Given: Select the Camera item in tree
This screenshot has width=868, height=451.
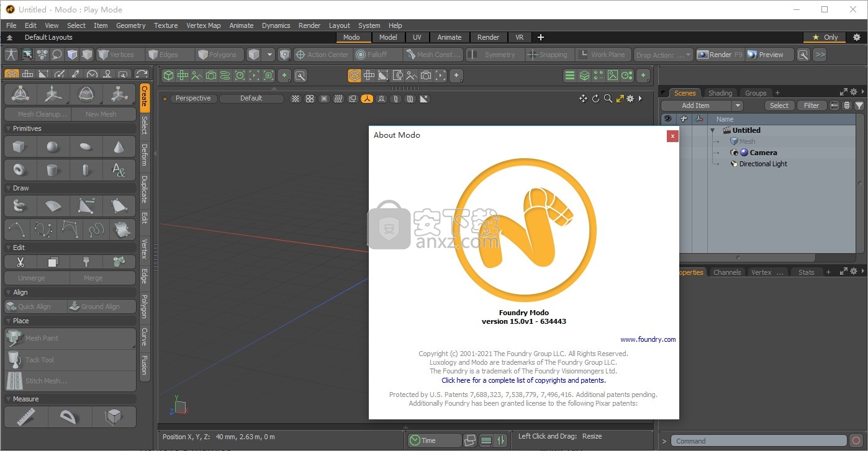Looking at the screenshot, I should click(763, 153).
